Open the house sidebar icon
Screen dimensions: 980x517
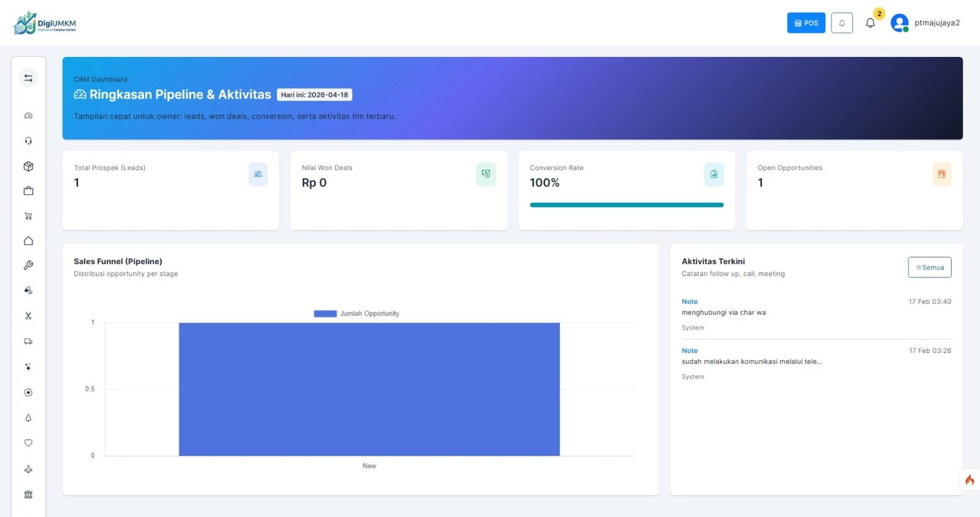[x=28, y=241]
